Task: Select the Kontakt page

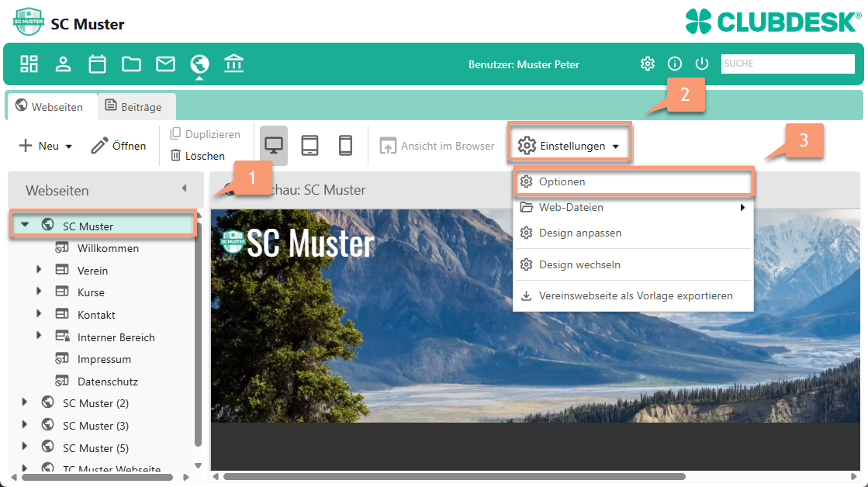Action: coord(96,315)
